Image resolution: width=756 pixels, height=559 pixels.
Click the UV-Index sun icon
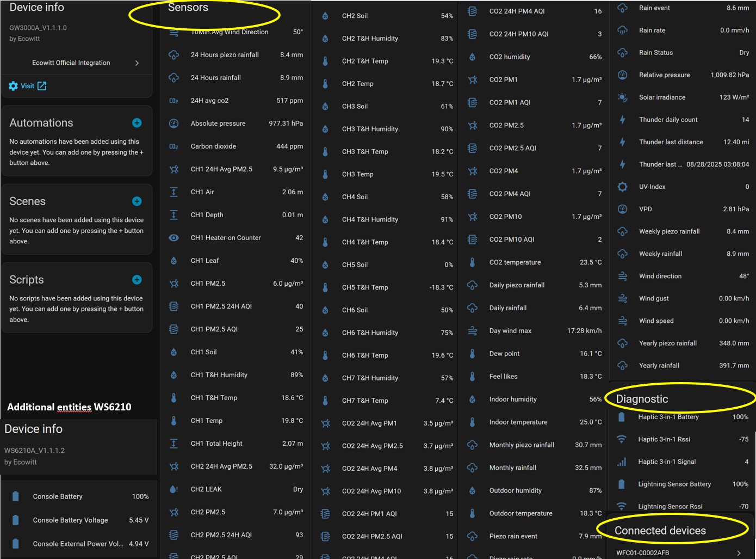623,187
